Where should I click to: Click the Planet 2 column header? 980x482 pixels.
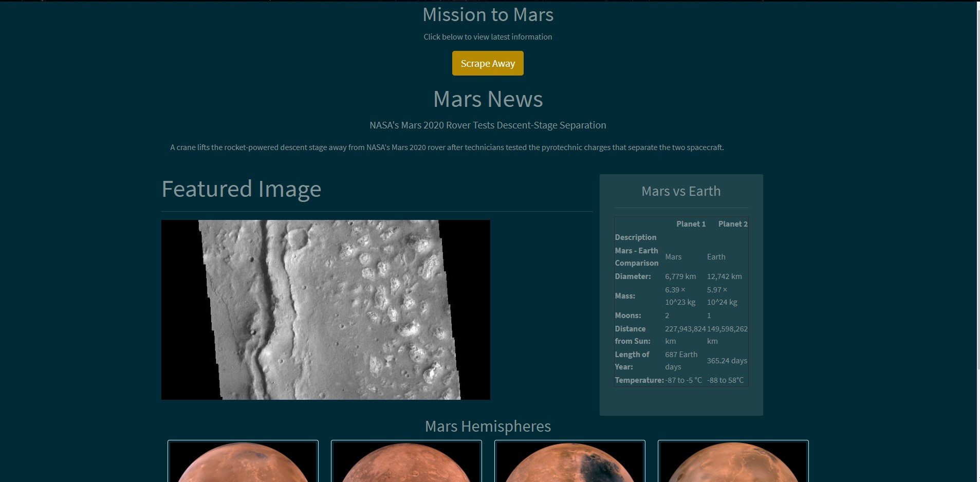[733, 224]
